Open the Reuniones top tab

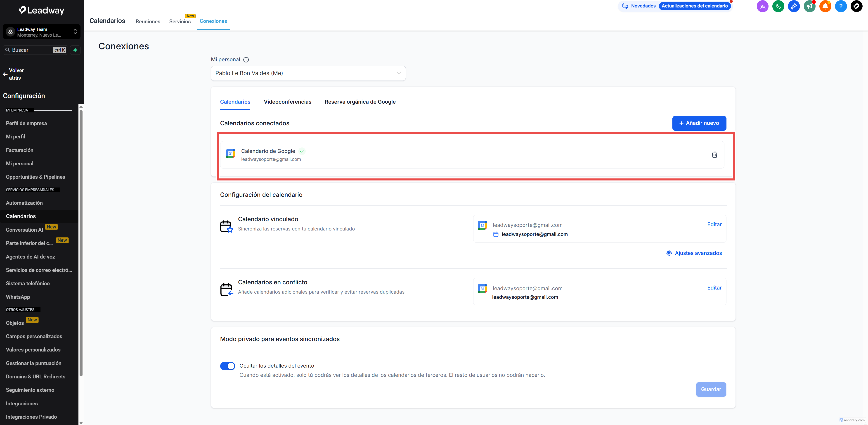[148, 21]
